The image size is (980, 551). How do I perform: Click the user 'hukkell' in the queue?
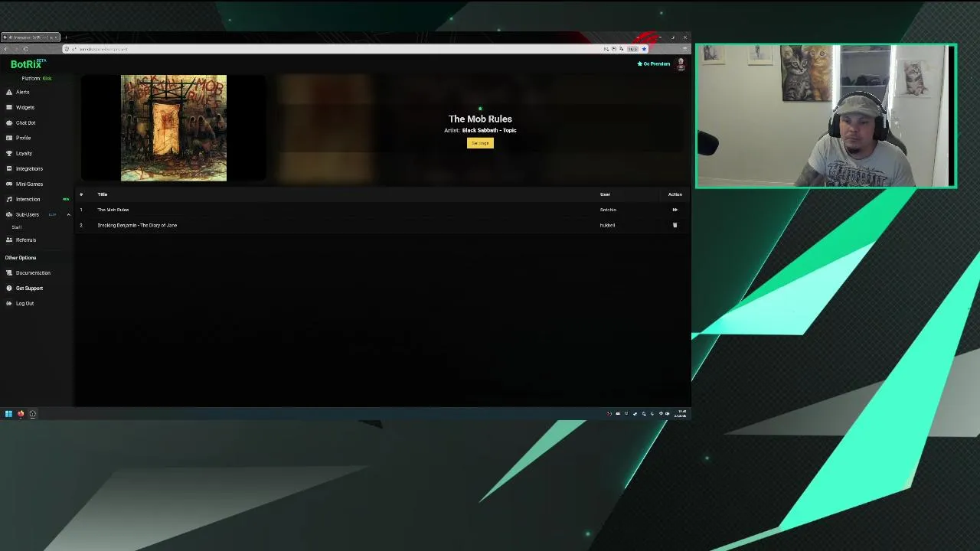point(607,225)
